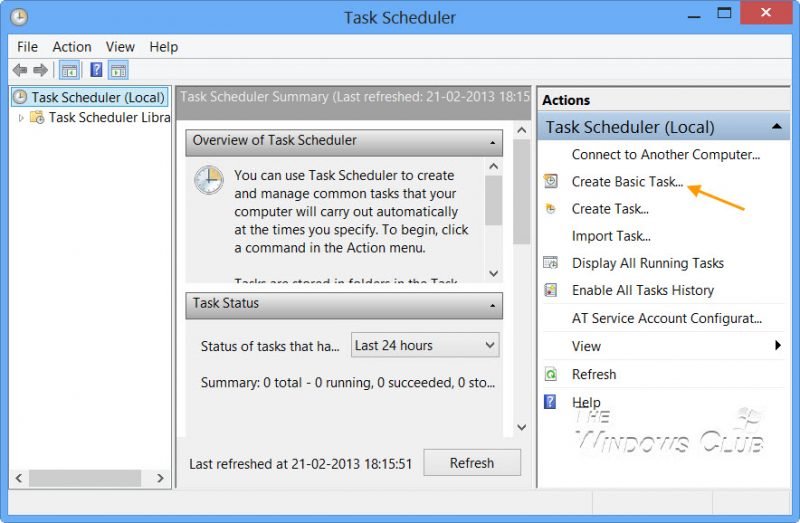Click the clock icon beside Task Scheduler (Local)
Image resolution: width=800 pixels, height=523 pixels.
tap(20, 97)
